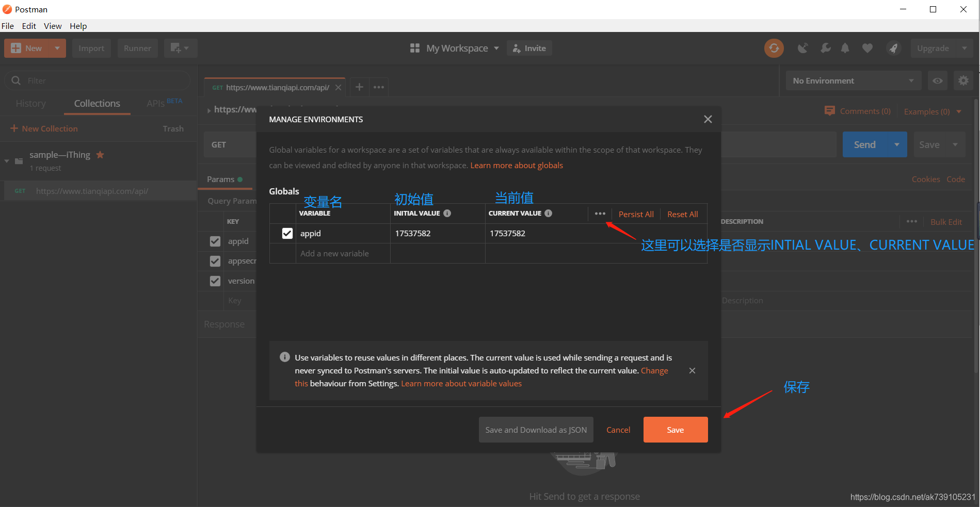Click the orange Save button in dialog

676,430
